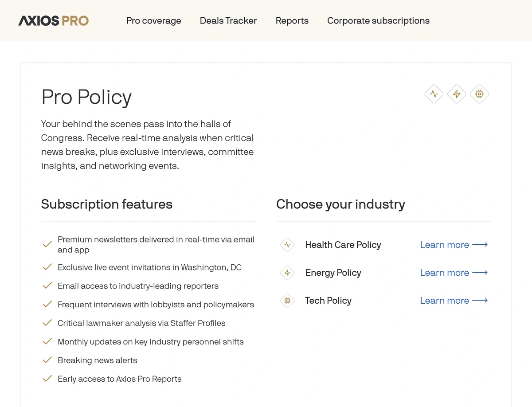Viewport: 532px width, 407px height.
Task: Click 'Monthly updates on key industry personnel shifts'
Action: pos(151,342)
